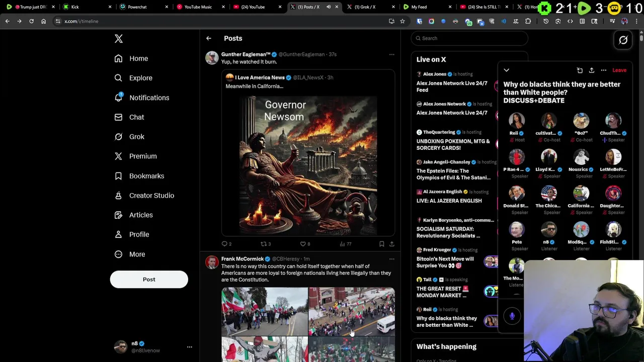Image resolution: width=644 pixels, height=362 pixels.
Task: Share the Gunther Eagleman post
Action: [x=392, y=244]
